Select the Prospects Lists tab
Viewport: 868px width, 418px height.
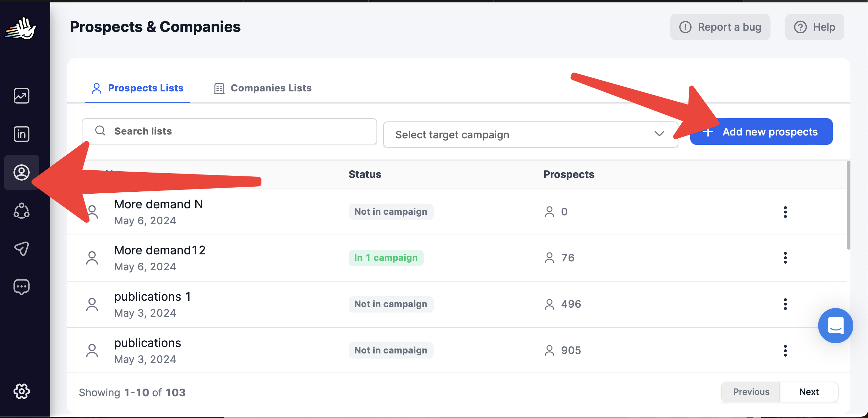(x=137, y=88)
